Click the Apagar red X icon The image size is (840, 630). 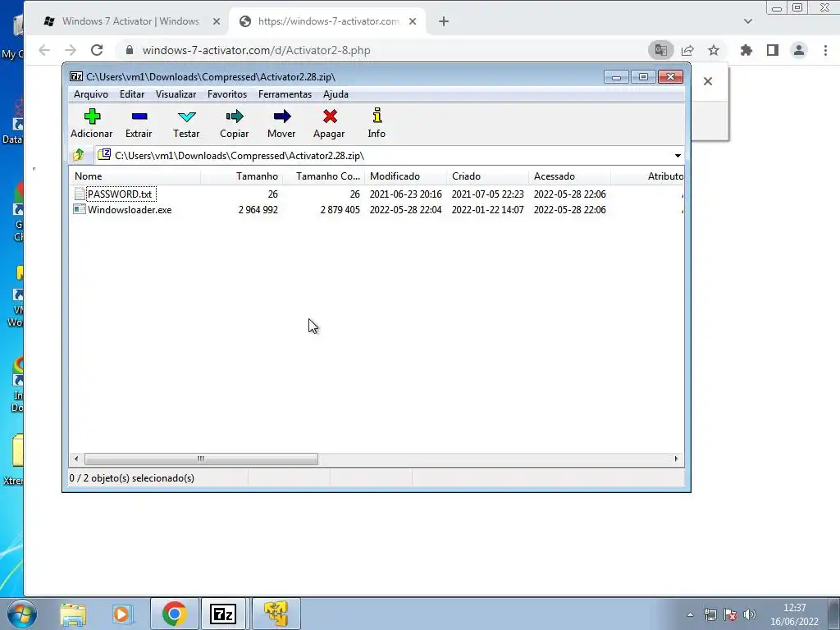tap(330, 116)
